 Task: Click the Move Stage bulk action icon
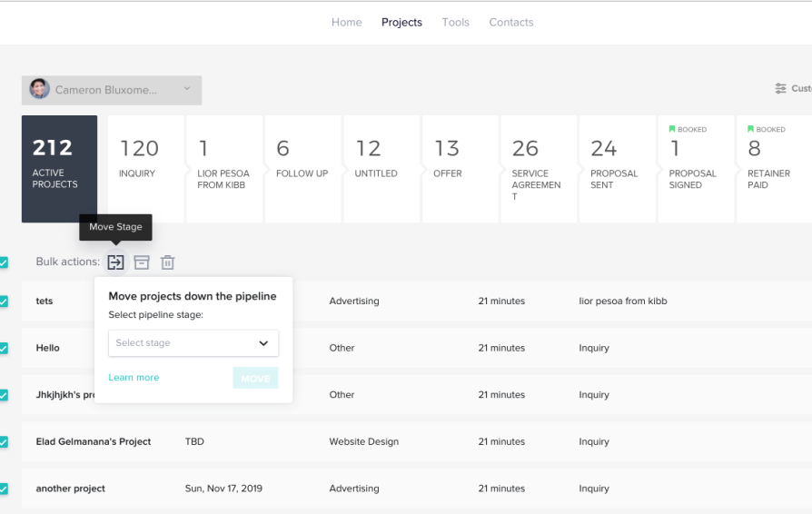(115, 262)
